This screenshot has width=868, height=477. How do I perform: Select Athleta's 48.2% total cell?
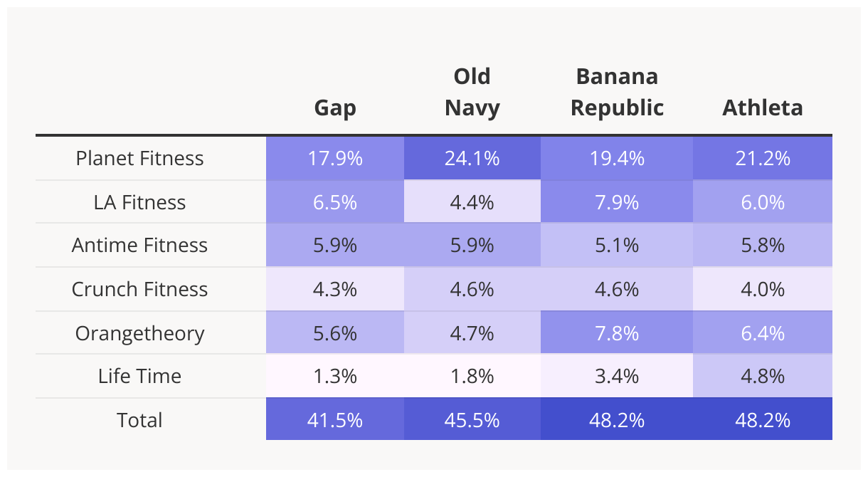point(763,420)
